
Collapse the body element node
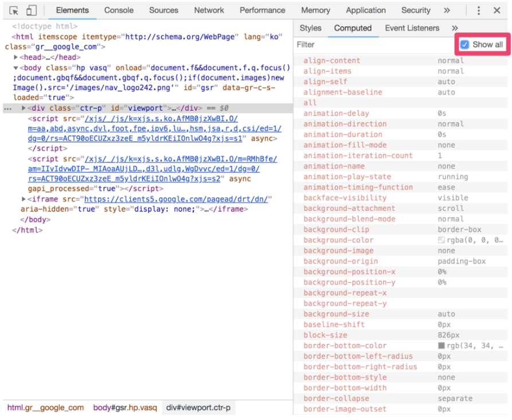(15, 68)
